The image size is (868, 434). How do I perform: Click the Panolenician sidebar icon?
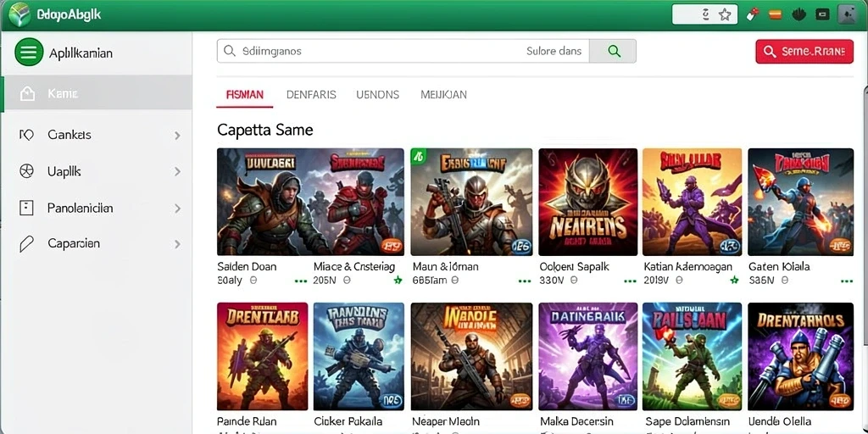pyautogui.click(x=26, y=209)
